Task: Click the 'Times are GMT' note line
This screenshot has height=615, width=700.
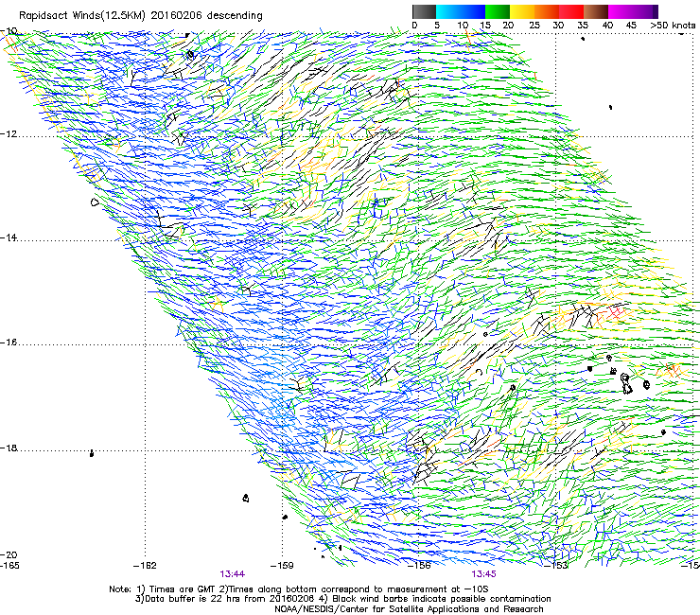Action: coord(298,589)
